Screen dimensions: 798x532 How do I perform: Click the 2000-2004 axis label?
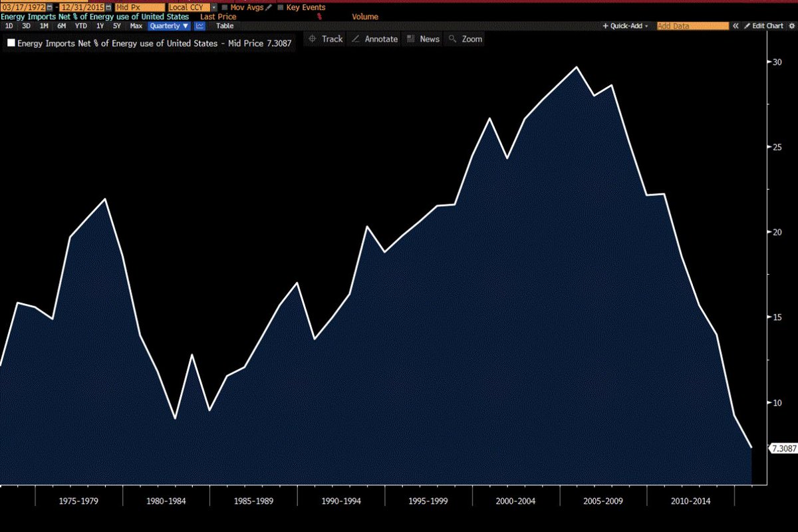coord(515,500)
